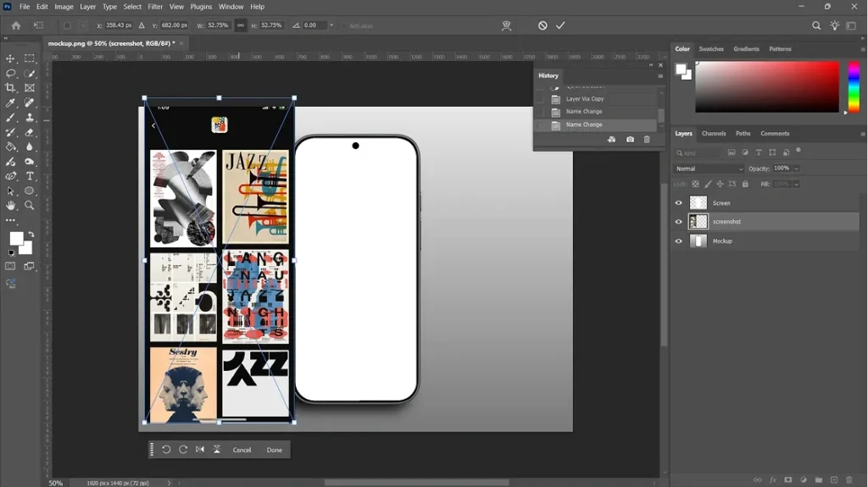Open the blend mode Normal dropdown
This screenshot has height=487, width=868.
pos(709,169)
